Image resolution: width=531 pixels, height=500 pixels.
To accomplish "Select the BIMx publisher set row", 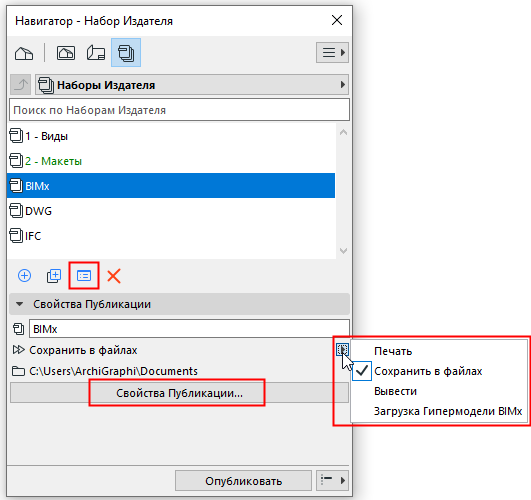I will (171, 186).
